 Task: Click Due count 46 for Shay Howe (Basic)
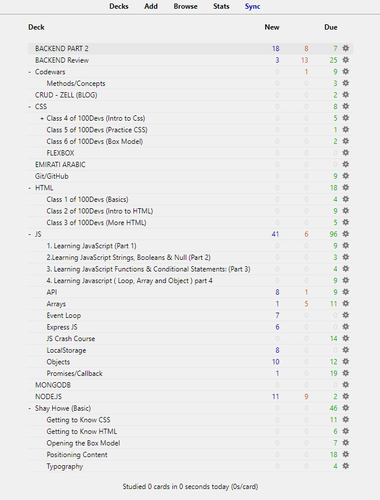click(333, 408)
